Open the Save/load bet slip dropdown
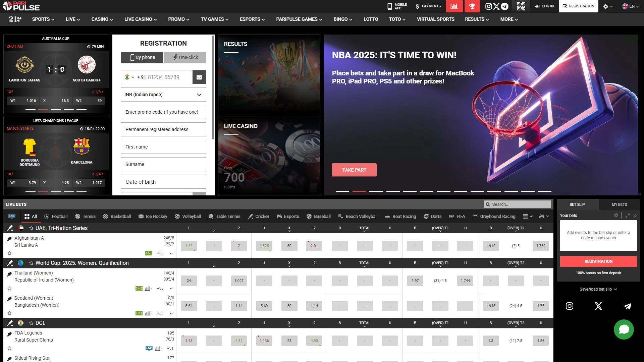The height and width of the screenshot is (362, 644). pos(598,289)
